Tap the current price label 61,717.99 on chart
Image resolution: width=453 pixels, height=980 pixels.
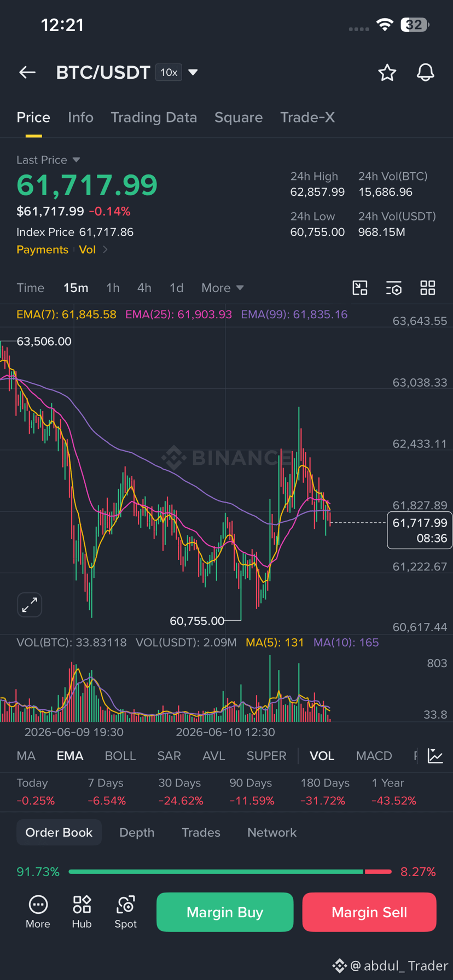click(x=420, y=530)
